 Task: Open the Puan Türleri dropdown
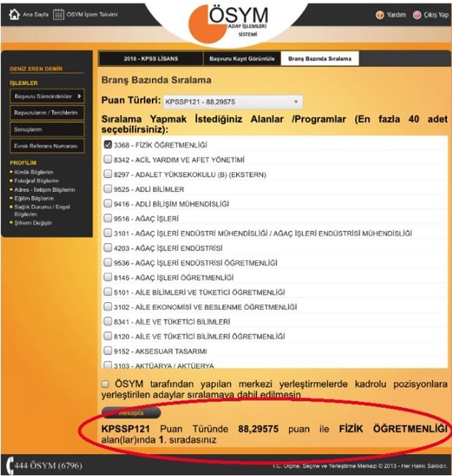[233, 101]
